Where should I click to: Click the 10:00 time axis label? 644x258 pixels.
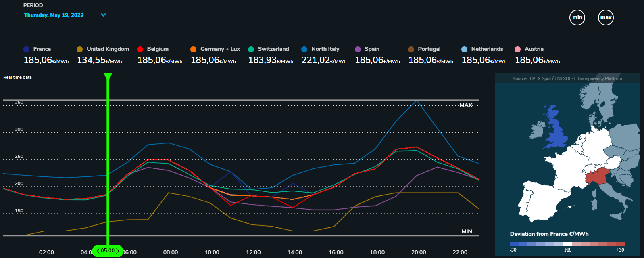(212, 252)
